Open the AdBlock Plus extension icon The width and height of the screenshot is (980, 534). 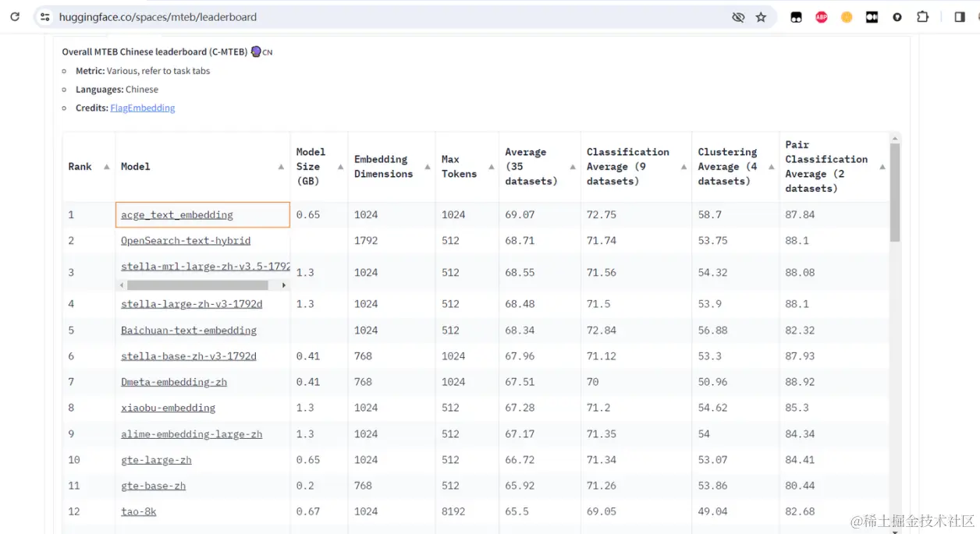[821, 17]
